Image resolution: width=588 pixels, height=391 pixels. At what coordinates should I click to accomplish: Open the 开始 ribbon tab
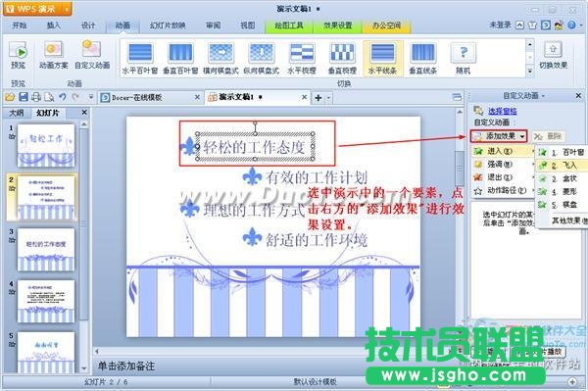(x=20, y=25)
